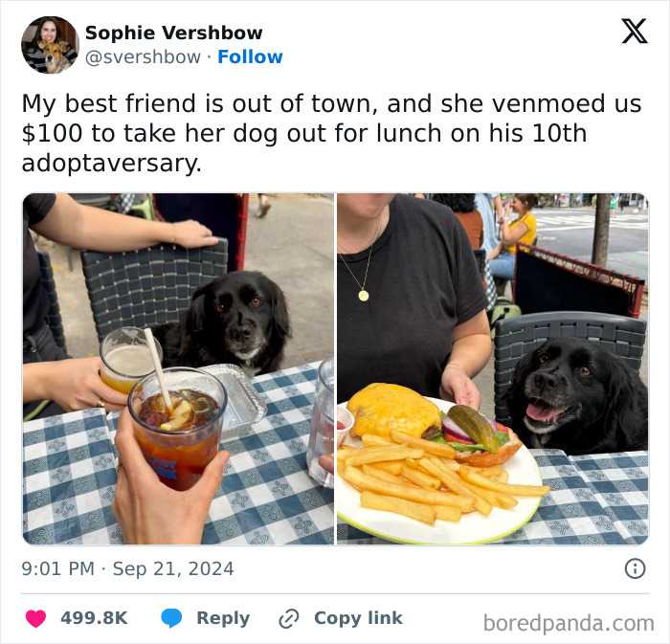This screenshot has height=644, width=670.
Task: Open the Sophie Vershbow display name
Action: [x=173, y=33]
